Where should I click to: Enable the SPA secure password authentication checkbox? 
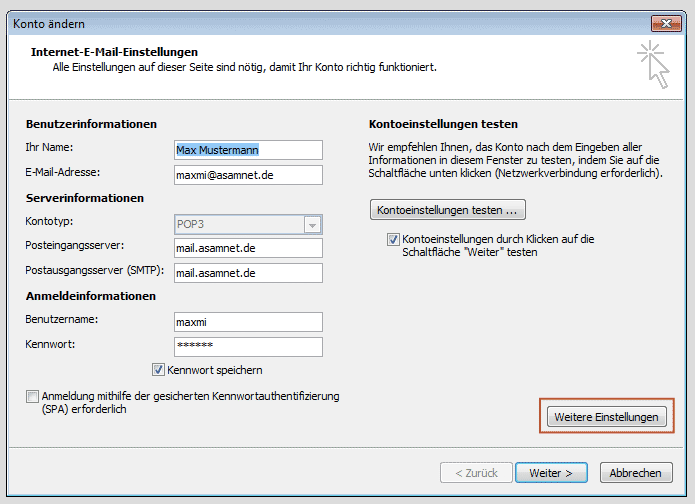tap(33, 396)
